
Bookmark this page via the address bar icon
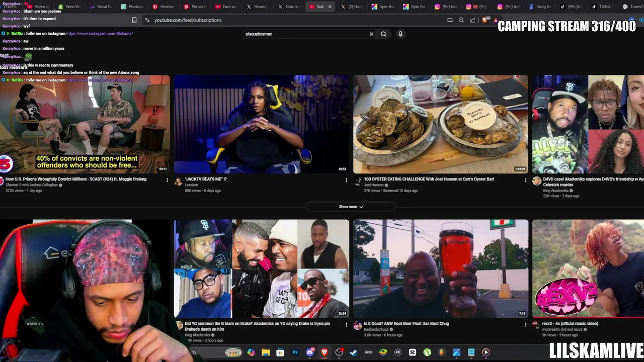click(x=134, y=20)
